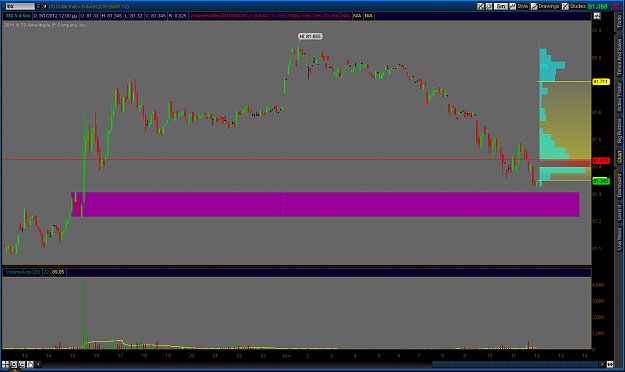Click the fourth bottom-left chart icon
Viewport: 625px width, 372px height.
point(30,364)
